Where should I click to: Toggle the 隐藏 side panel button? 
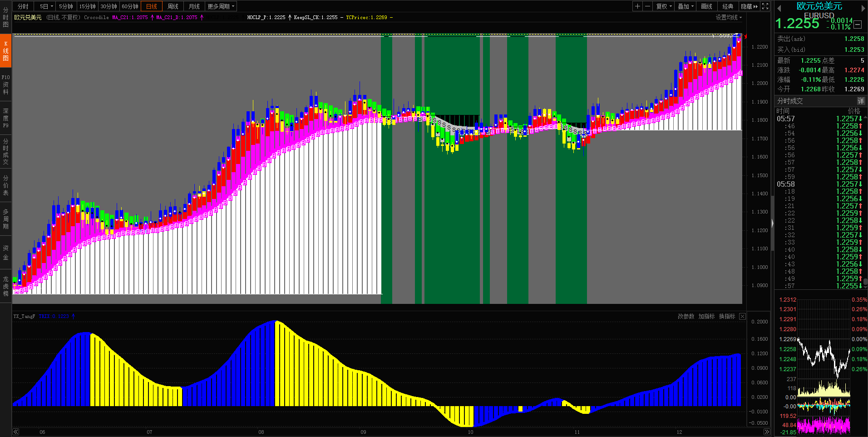pyautogui.click(x=749, y=6)
